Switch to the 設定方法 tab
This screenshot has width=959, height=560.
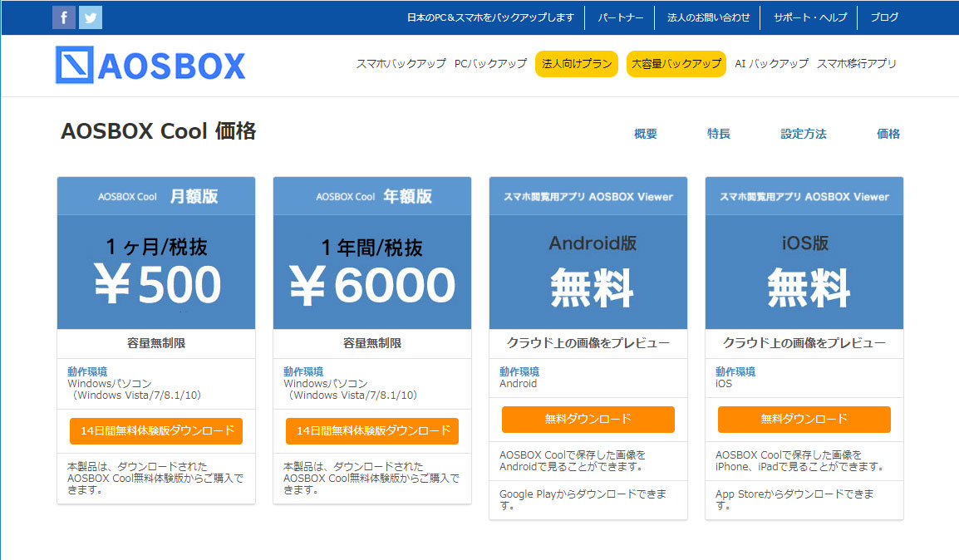(x=803, y=134)
